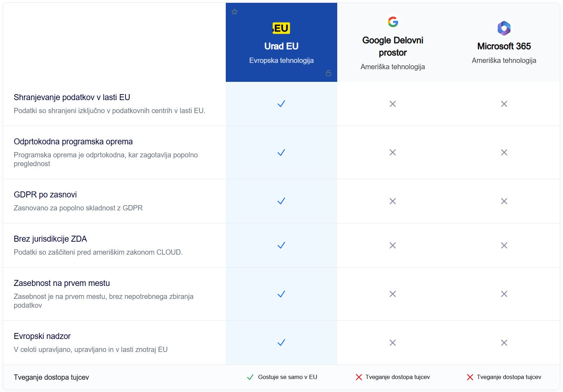Click the star icon in Urad EU header

click(x=235, y=12)
